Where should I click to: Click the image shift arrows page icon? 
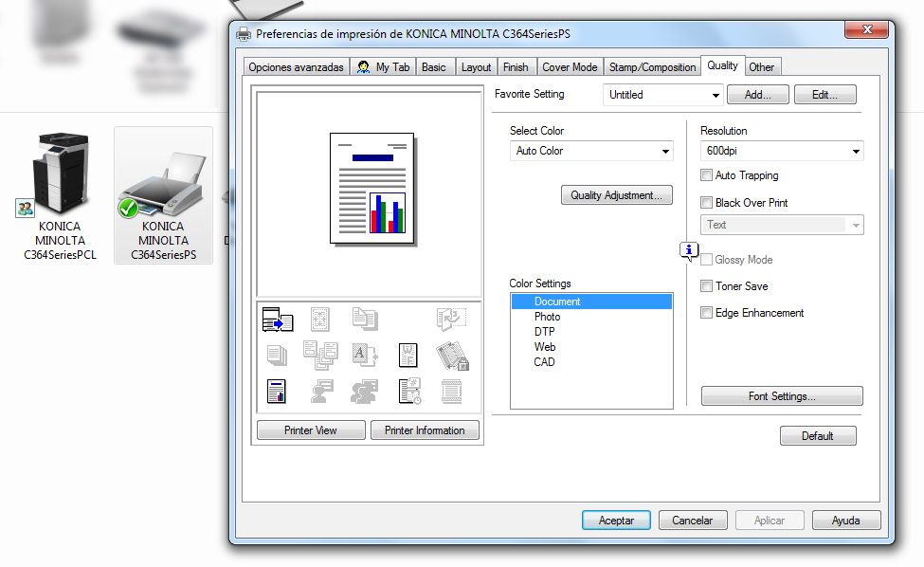[320, 320]
